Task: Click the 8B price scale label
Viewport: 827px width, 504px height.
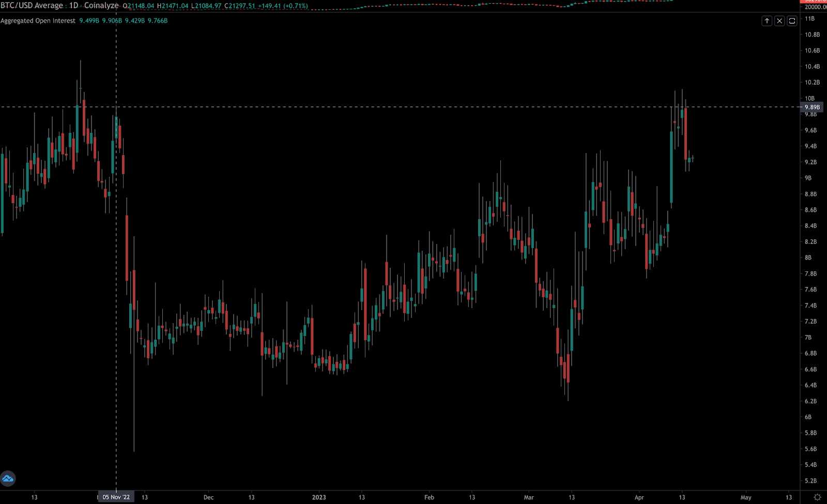Action: point(808,257)
